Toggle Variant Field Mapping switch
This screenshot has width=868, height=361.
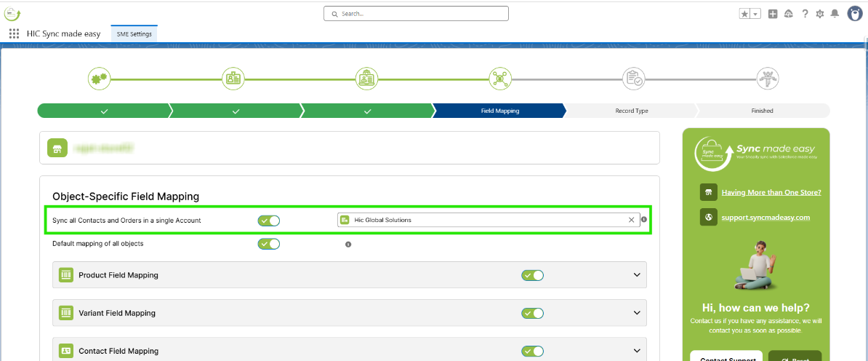pyautogui.click(x=533, y=313)
